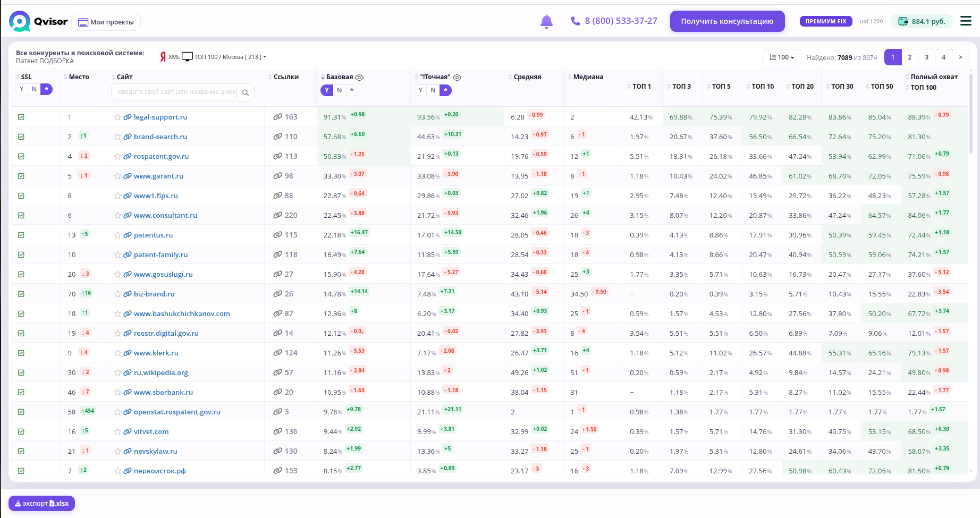
Task: Open the notifications bell
Action: [x=546, y=21]
